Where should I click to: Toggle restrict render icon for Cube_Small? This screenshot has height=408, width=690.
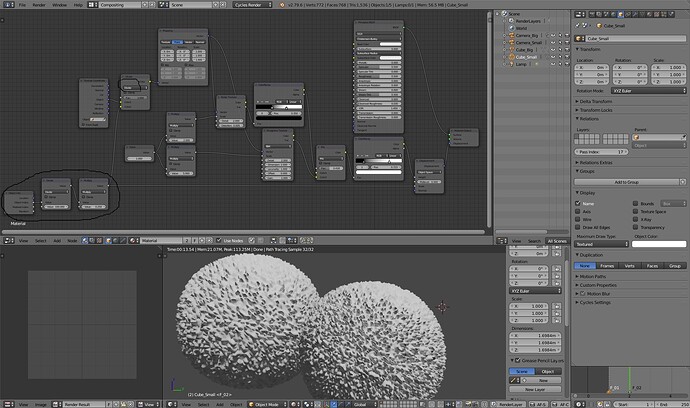click(567, 57)
